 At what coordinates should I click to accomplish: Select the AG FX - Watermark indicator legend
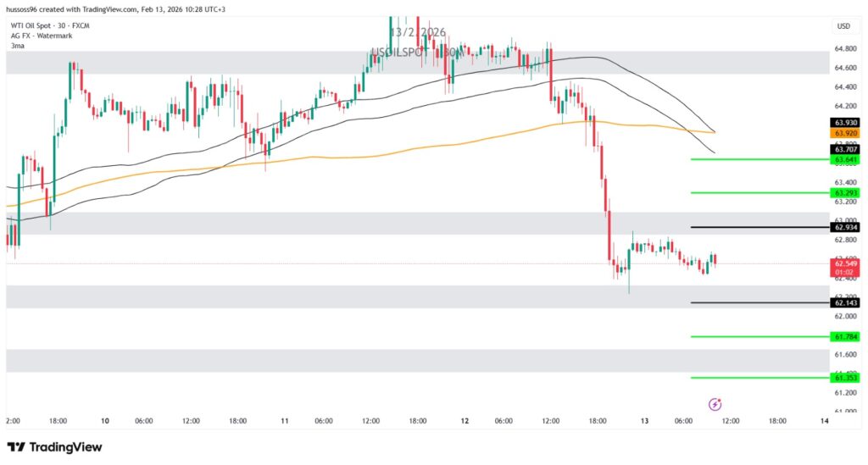click(40, 36)
